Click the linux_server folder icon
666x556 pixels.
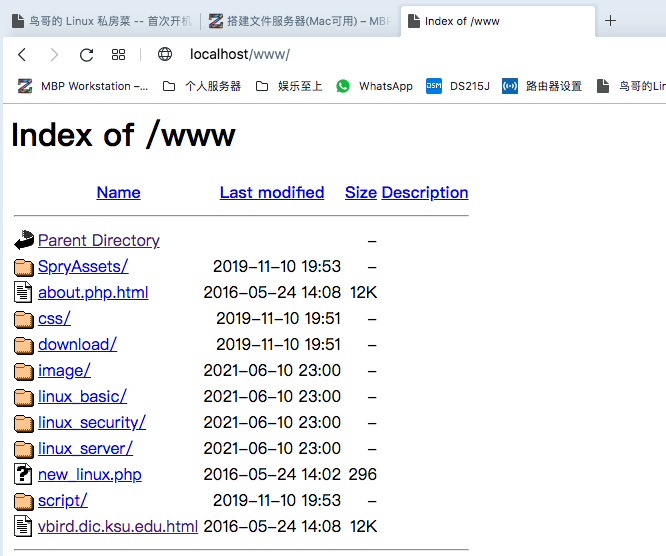click(x=24, y=449)
